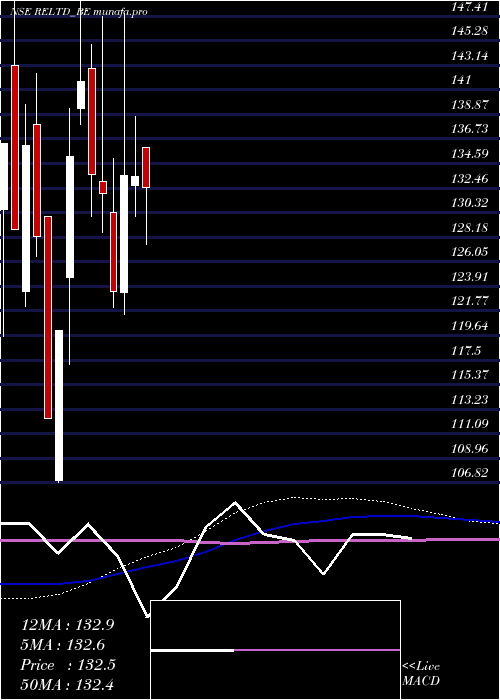
Task: Click the <<Live MACD label
Action: [421, 674]
